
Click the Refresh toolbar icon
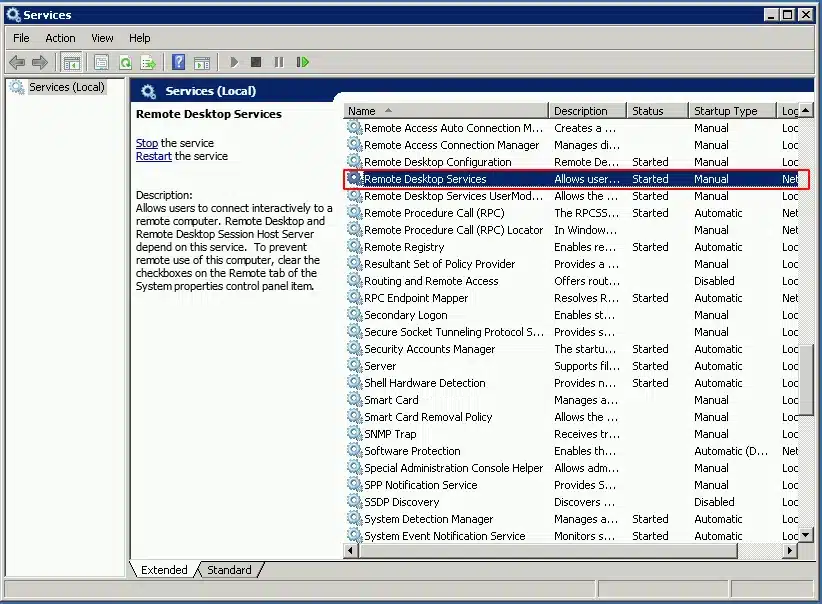[x=125, y=62]
